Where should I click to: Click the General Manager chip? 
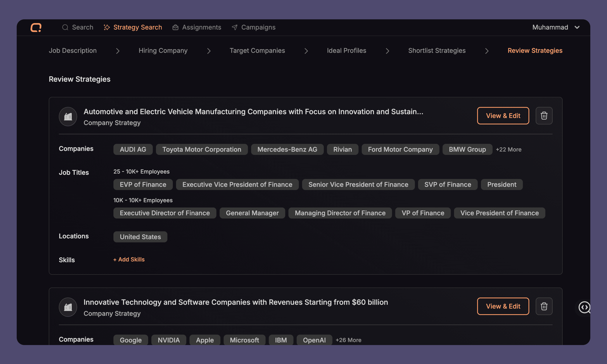tap(252, 213)
